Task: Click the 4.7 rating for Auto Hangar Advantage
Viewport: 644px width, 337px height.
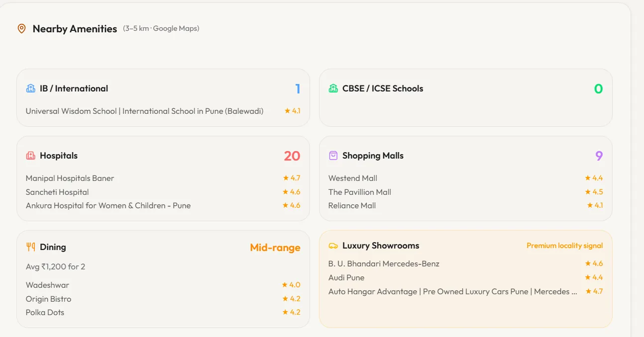Action: pyautogui.click(x=594, y=291)
